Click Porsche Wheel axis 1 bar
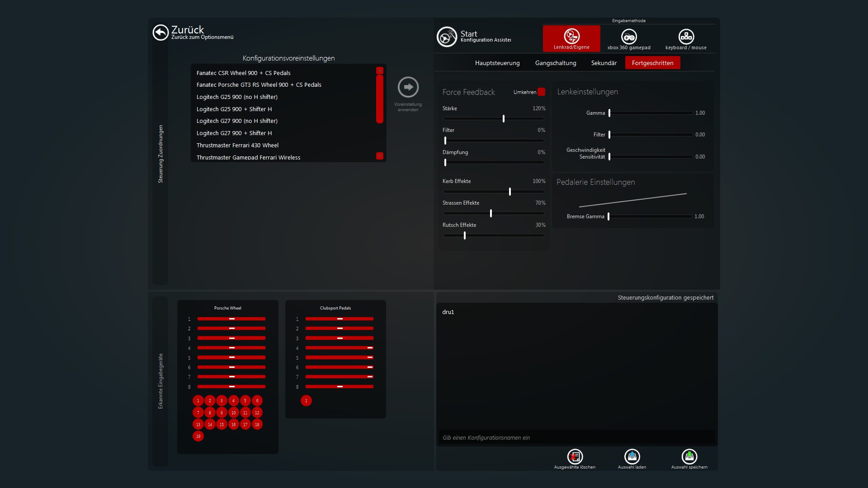 (231, 319)
